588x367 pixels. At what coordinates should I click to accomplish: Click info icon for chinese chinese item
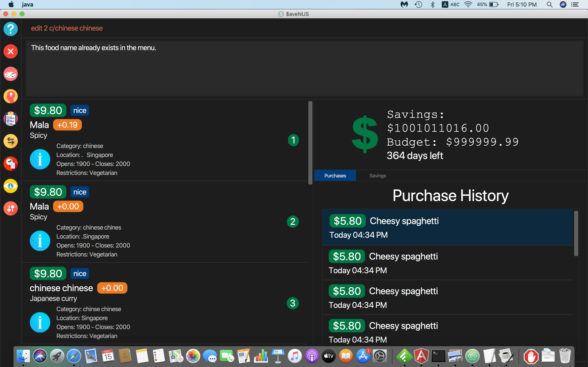click(40, 322)
